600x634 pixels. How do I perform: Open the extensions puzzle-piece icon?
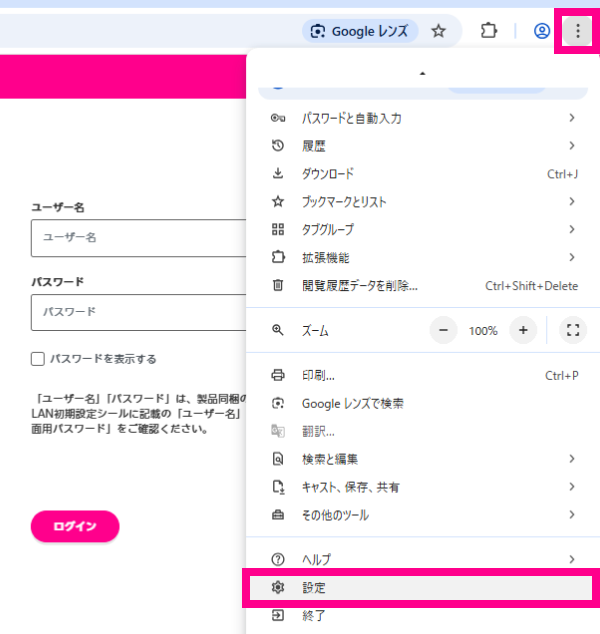(x=489, y=31)
